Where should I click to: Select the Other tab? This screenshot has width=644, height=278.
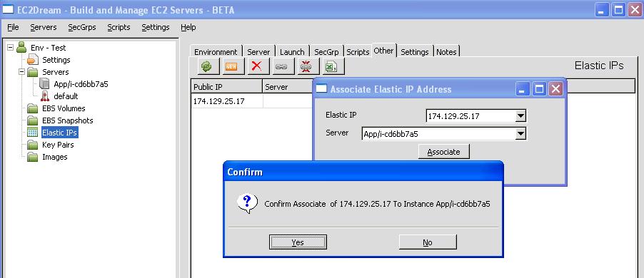pyautogui.click(x=383, y=51)
